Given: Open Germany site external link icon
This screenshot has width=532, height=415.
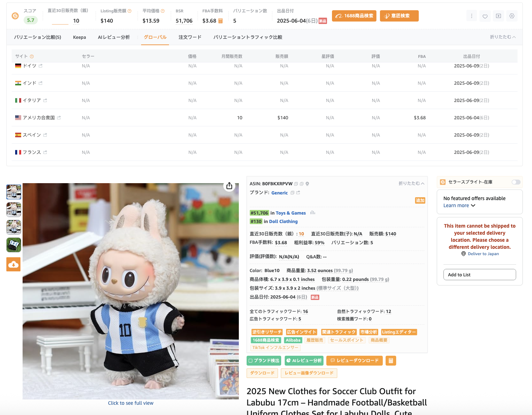Looking at the screenshot, I should 41,66.
